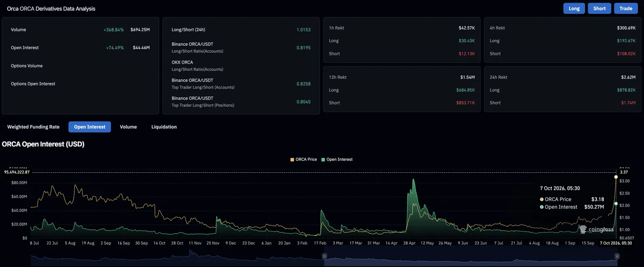Click the $50.27M open interest tooltip value

[594, 207]
